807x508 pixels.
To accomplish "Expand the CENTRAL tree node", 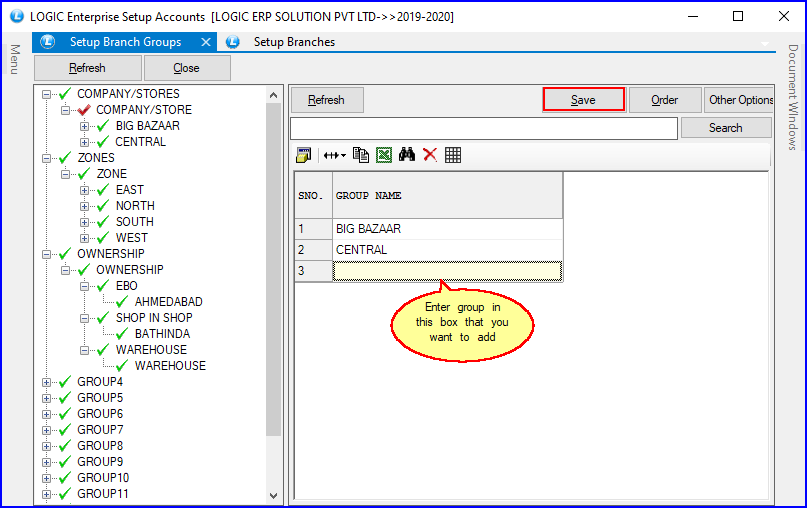I will point(84,142).
